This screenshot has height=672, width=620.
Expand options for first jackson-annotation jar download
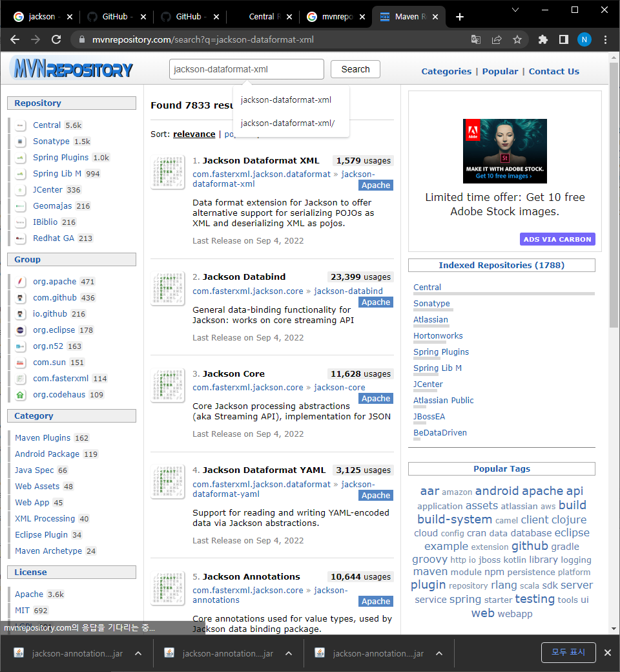(x=138, y=653)
